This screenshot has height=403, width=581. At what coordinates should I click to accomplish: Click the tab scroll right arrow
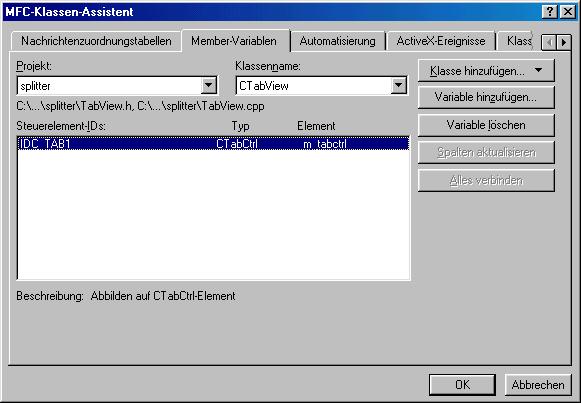(564, 43)
